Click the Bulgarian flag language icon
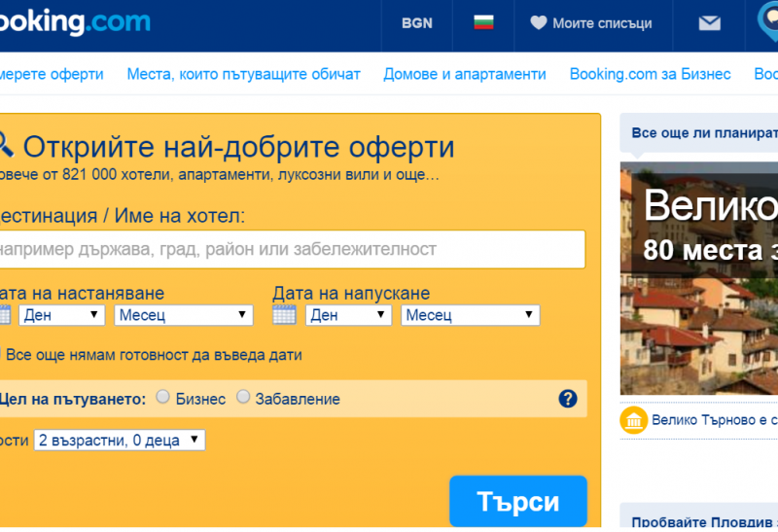778x532 pixels. click(x=483, y=22)
